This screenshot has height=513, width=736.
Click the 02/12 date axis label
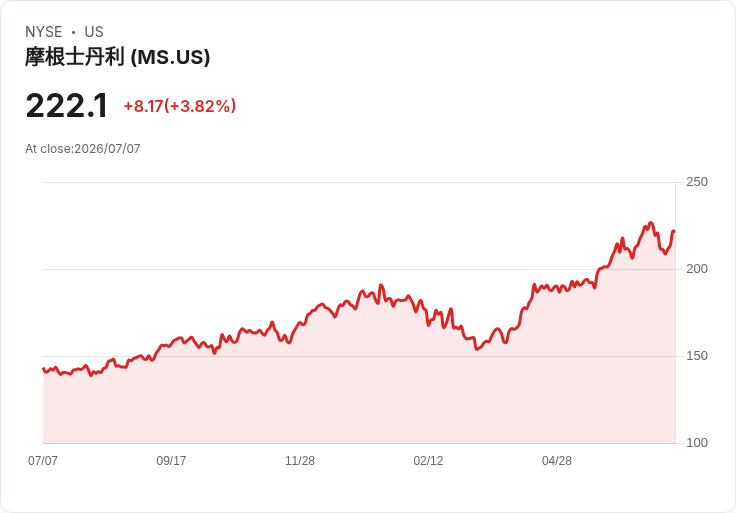[428, 460]
